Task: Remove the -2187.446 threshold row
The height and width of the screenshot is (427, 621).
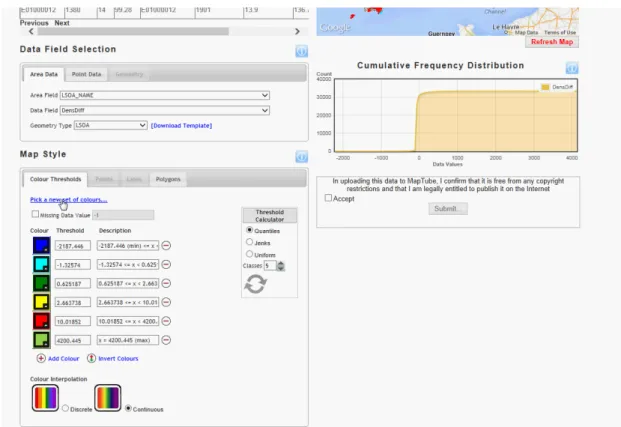Action: click(166, 246)
